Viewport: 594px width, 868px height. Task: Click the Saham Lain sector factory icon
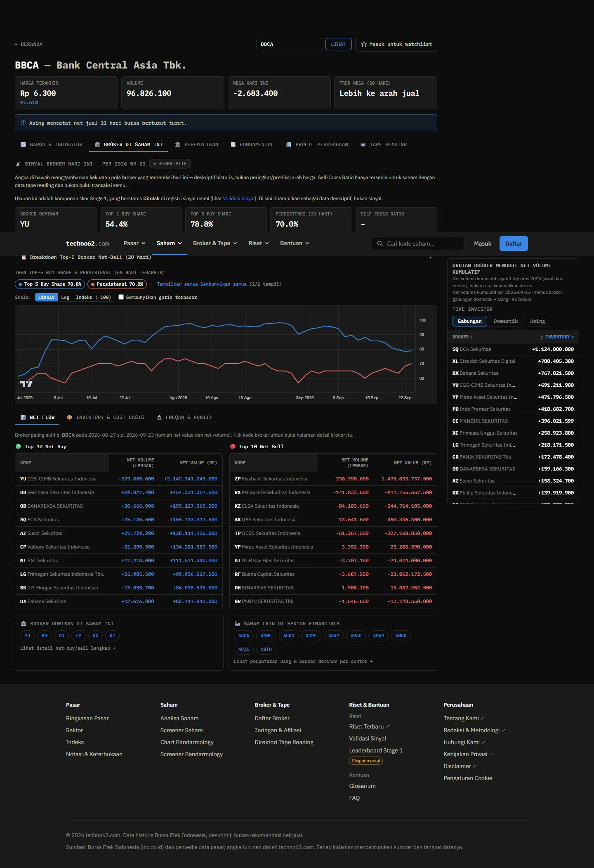point(237,624)
